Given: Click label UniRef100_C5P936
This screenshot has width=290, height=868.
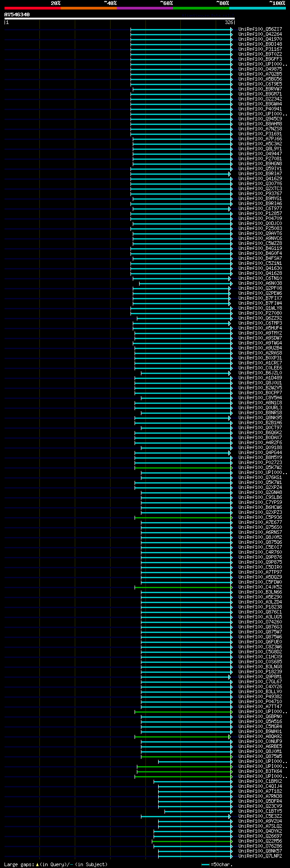Looking at the screenshot, I should click(x=260, y=517).
